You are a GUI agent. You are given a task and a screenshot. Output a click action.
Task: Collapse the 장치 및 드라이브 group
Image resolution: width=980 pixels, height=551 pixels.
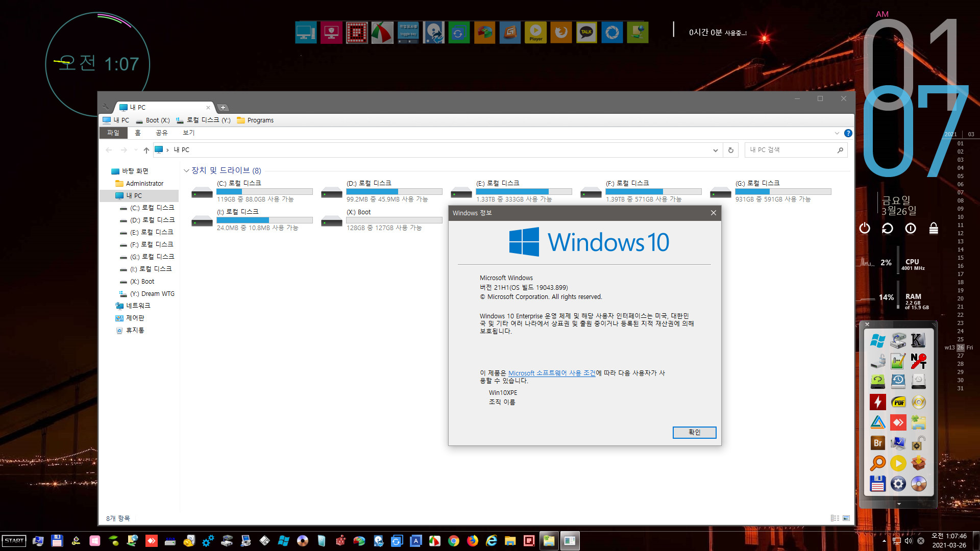tap(186, 170)
